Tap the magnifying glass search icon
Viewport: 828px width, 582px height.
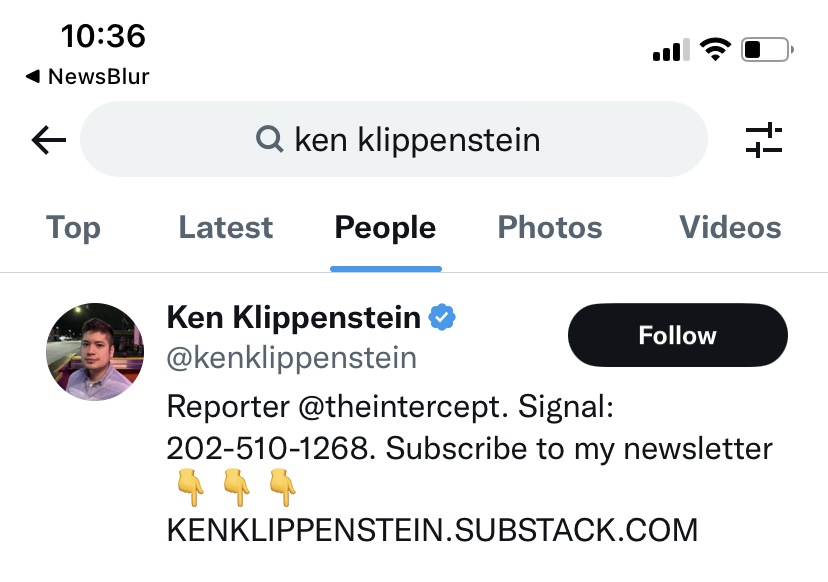click(x=269, y=139)
